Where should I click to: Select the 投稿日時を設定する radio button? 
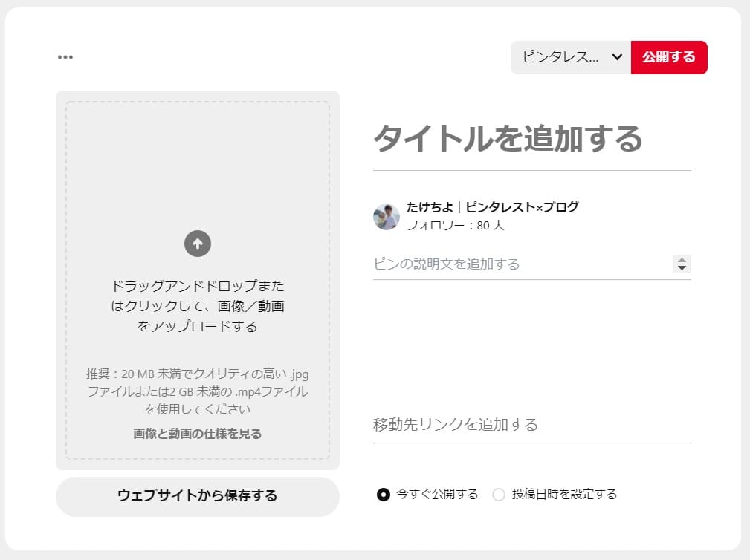coord(499,495)
